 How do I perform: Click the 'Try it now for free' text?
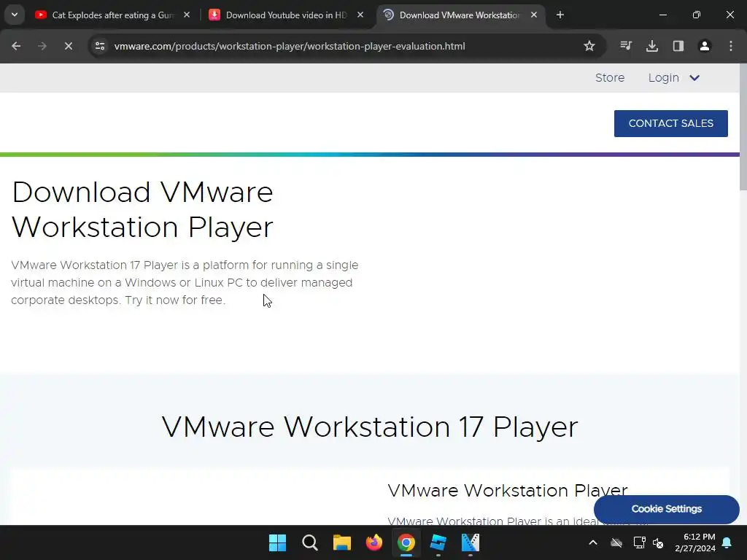coord(175,300)
